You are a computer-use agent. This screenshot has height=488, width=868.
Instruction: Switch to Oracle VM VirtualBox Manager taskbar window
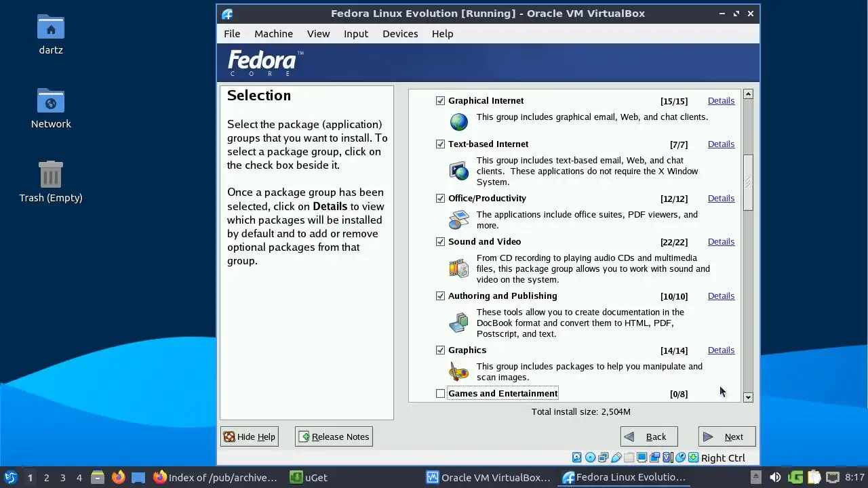pyautogui.click(x=488, y=477)
